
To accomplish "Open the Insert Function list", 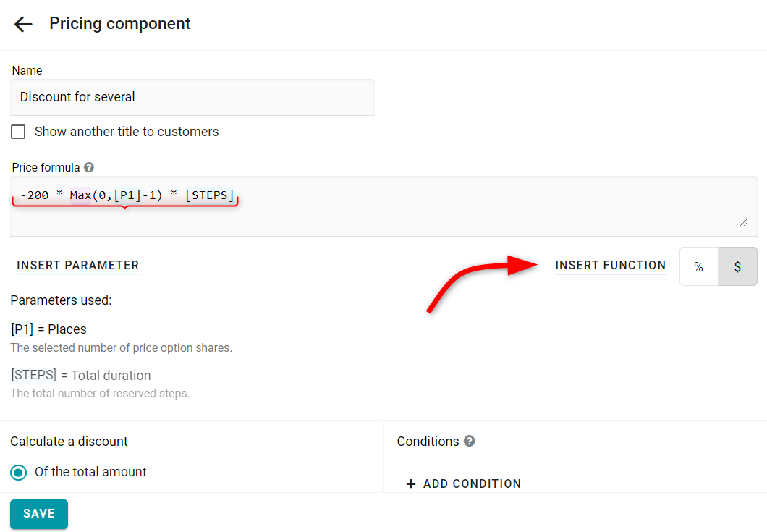I will (610, 265).
